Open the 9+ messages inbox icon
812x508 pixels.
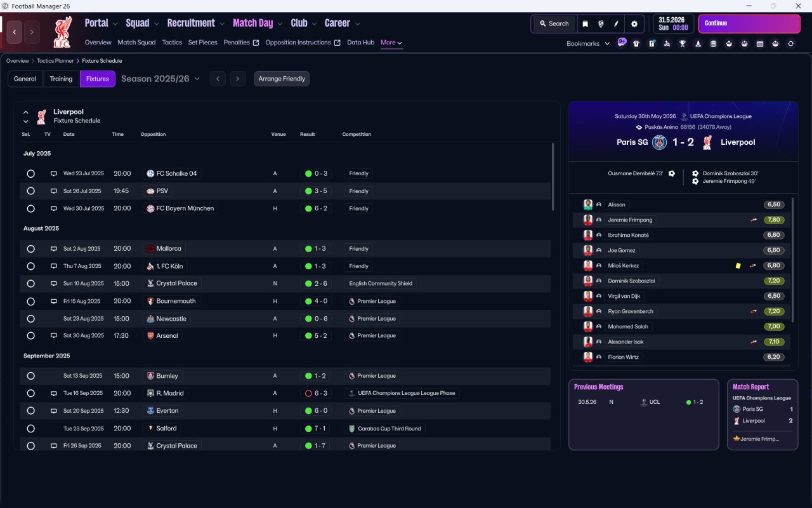pos(621,43)
